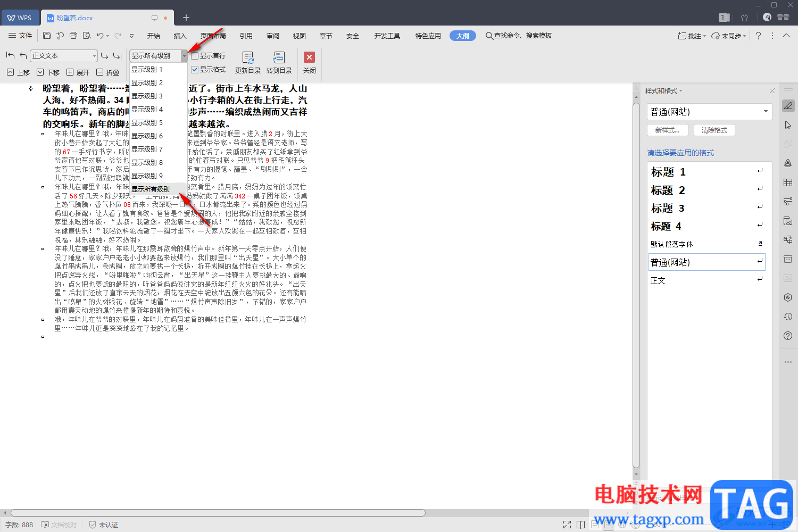The image size is (798, 532).
Task: Click Collapse outline button
Action: (107, 72)
